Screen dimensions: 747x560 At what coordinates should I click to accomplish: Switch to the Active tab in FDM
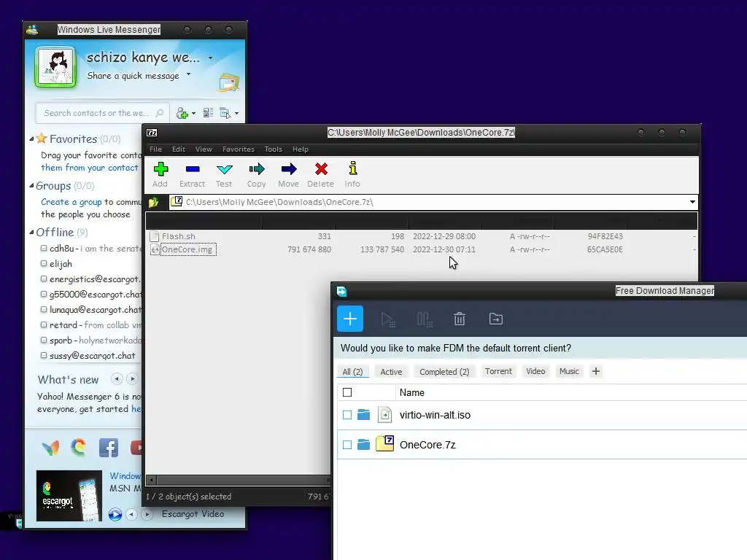pyautogui.click(x=391, y=372)
